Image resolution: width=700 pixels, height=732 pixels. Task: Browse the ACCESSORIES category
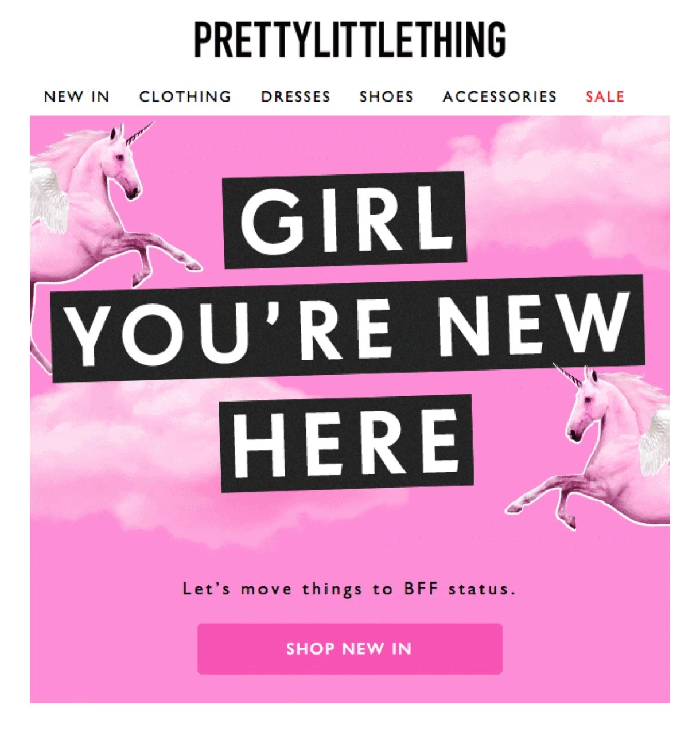(499, 96)
